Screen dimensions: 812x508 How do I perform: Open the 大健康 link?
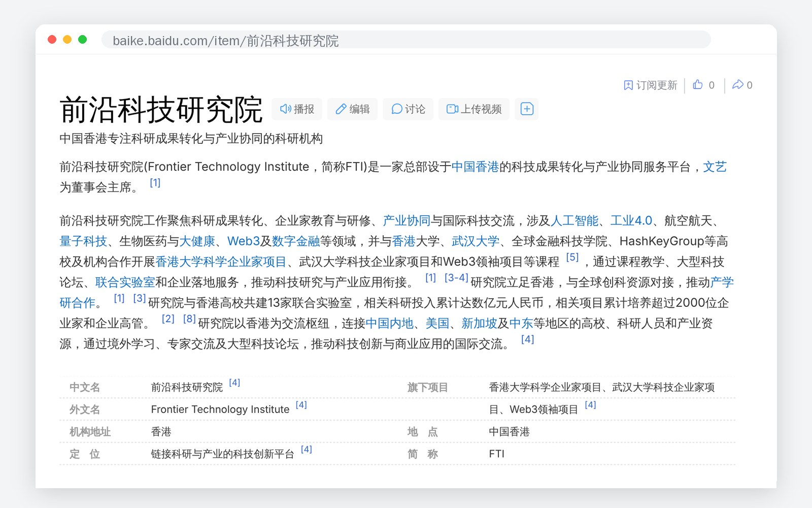point(197,241)
